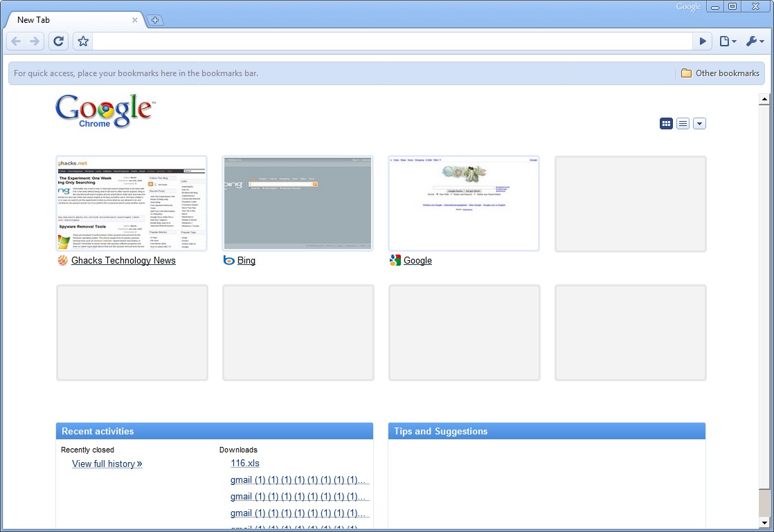Click the Other bookmarks folder icon

pyautogui.click(x=686, y=73)
